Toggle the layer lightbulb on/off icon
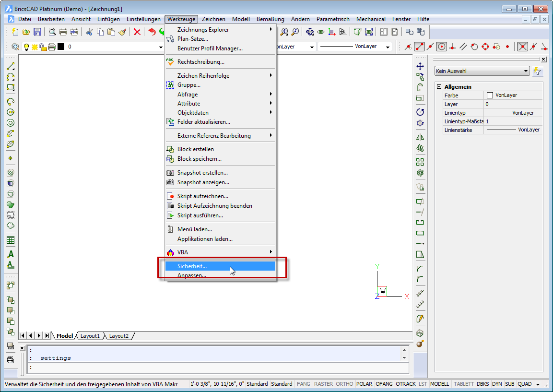 tap(26, 47)
